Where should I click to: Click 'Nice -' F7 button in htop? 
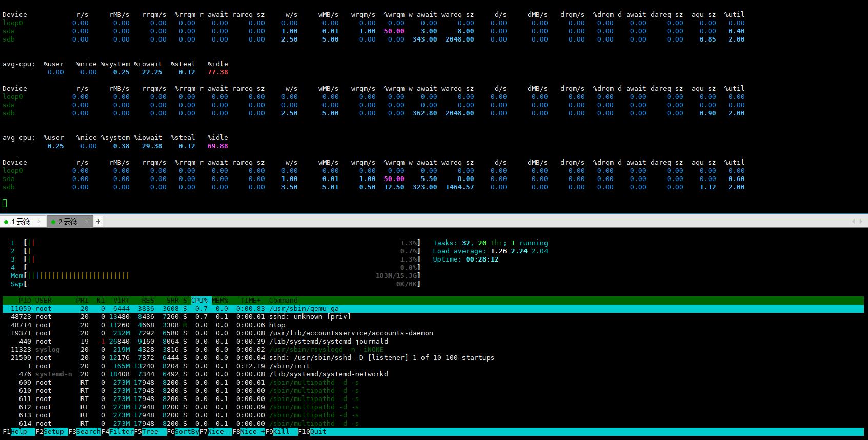(216, 432)
